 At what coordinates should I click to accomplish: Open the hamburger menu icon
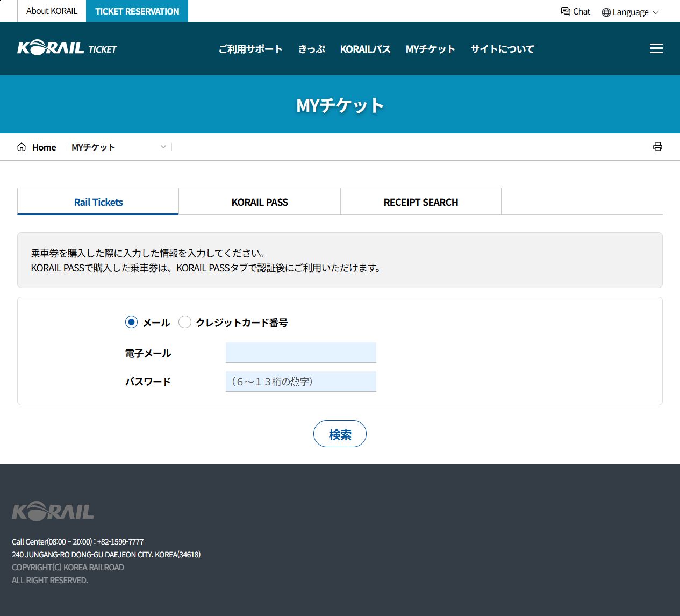(x=656, y=48)
